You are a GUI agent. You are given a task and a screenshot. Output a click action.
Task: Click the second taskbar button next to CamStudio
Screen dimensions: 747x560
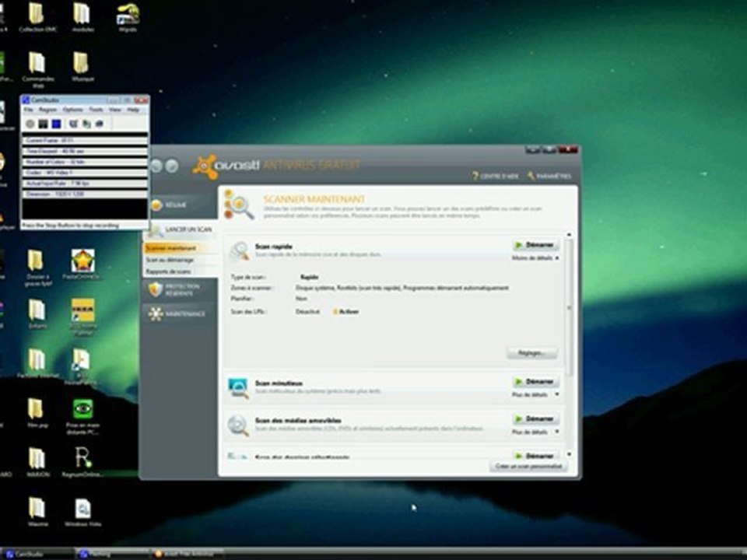click(114, 554)
